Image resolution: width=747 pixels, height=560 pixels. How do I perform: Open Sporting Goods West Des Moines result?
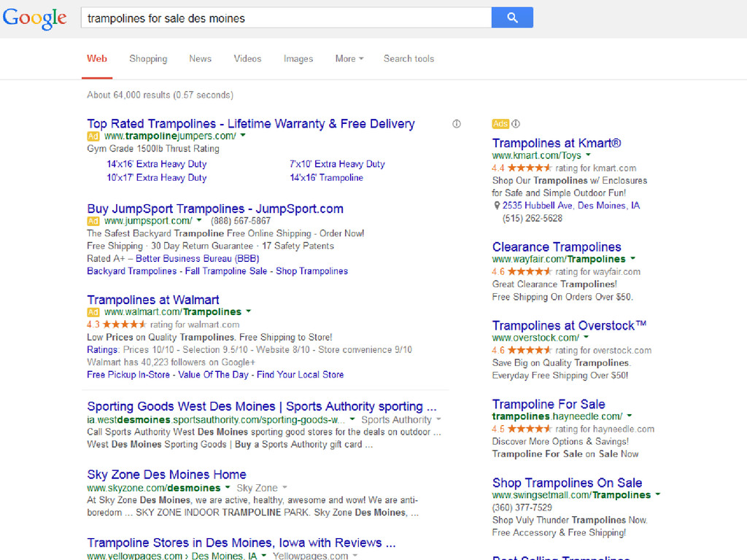[262, 407]
